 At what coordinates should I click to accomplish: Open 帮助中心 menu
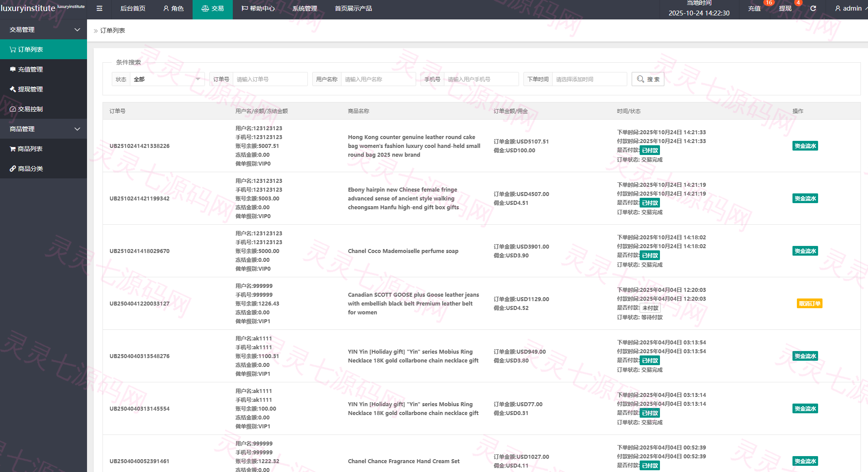point(258,8)
